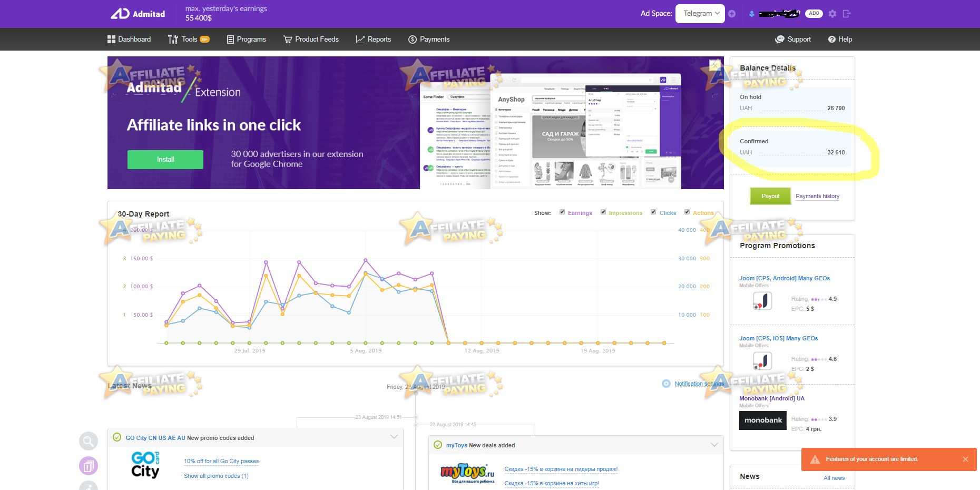Click green check icon on GO City news
This screenshot has width=980, height=490.
point(117,437)
